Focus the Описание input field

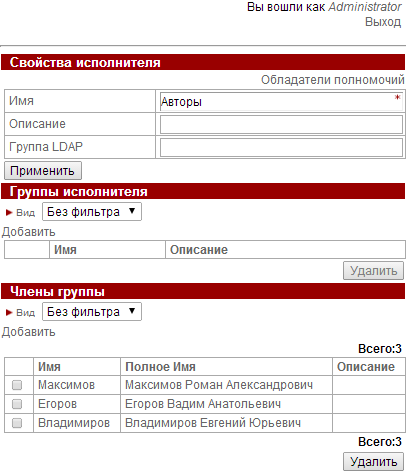(281, 124)
